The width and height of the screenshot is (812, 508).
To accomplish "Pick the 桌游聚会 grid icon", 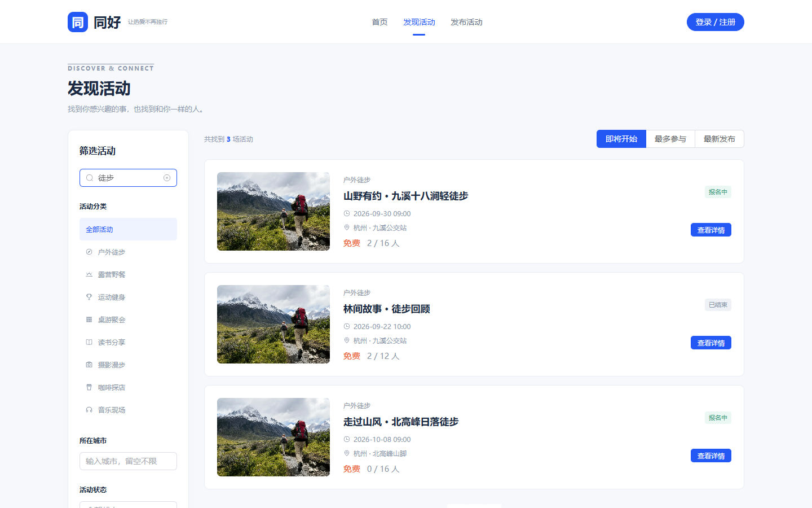I will 89,319.
